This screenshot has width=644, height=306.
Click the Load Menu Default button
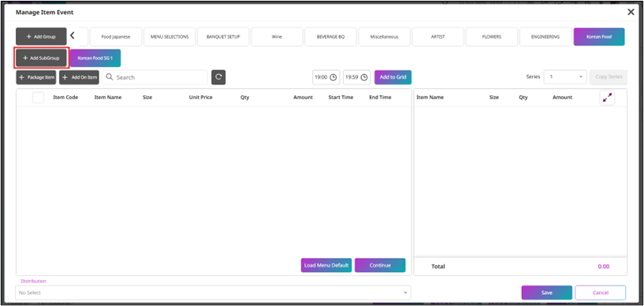coord(326,265)
